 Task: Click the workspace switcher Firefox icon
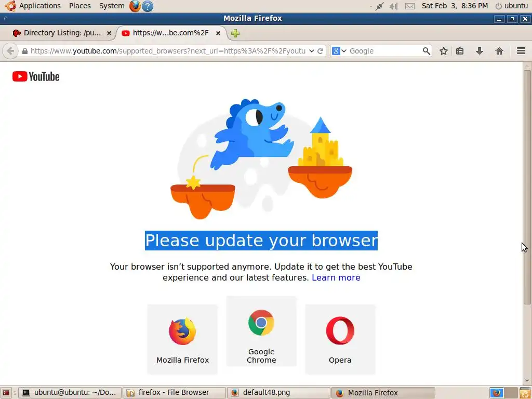pyautogui.click(x=496, y=393)
